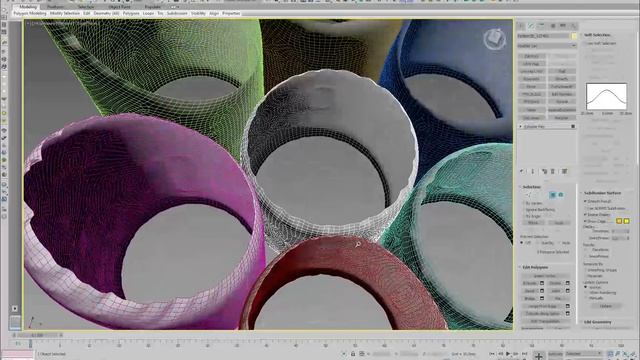Image resolution: width=640 pixels, height=360 pixels.
Task: Select Polygon sub-object level icon
Action: [553, 195]
